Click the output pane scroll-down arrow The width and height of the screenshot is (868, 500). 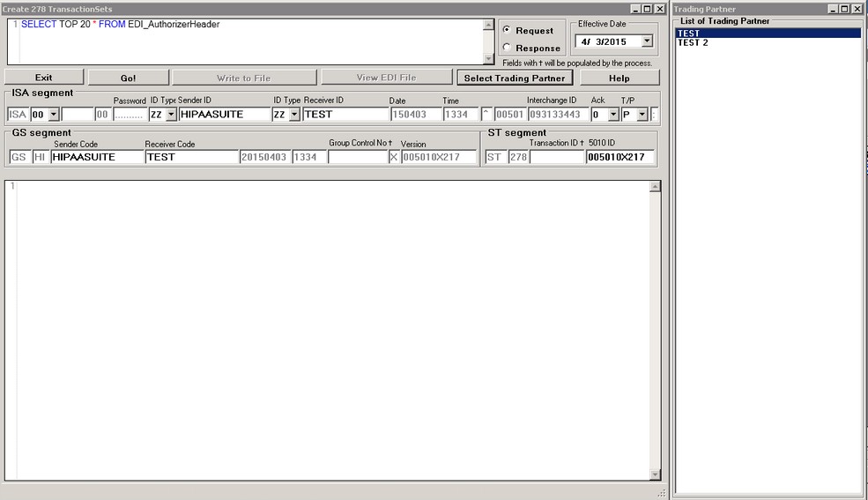point(655,475)
